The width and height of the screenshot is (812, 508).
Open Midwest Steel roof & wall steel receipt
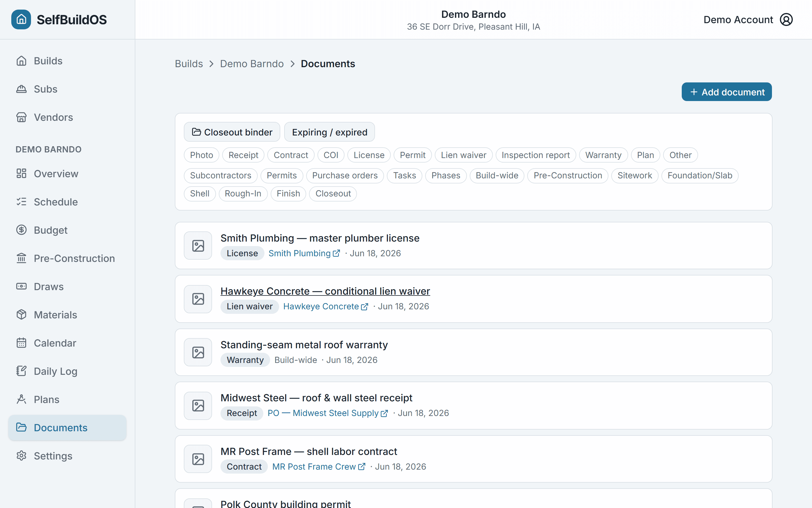(316, 398)
